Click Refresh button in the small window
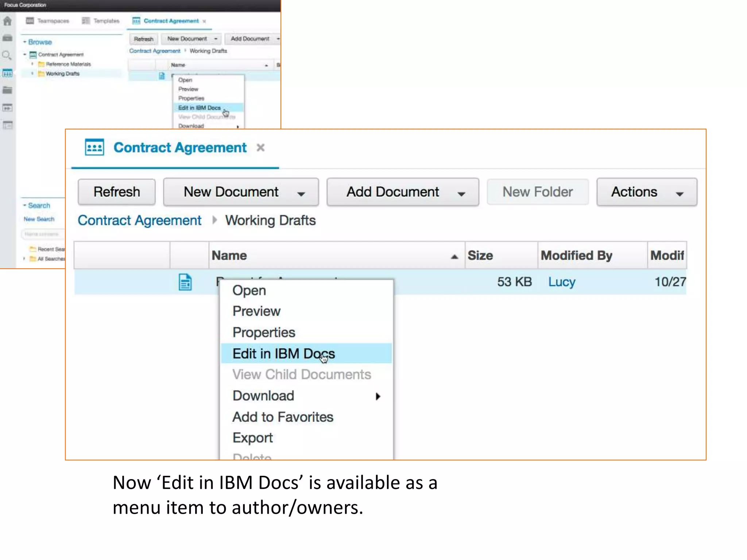The width and height of the screenshot is (747, 560). point(144,39)
